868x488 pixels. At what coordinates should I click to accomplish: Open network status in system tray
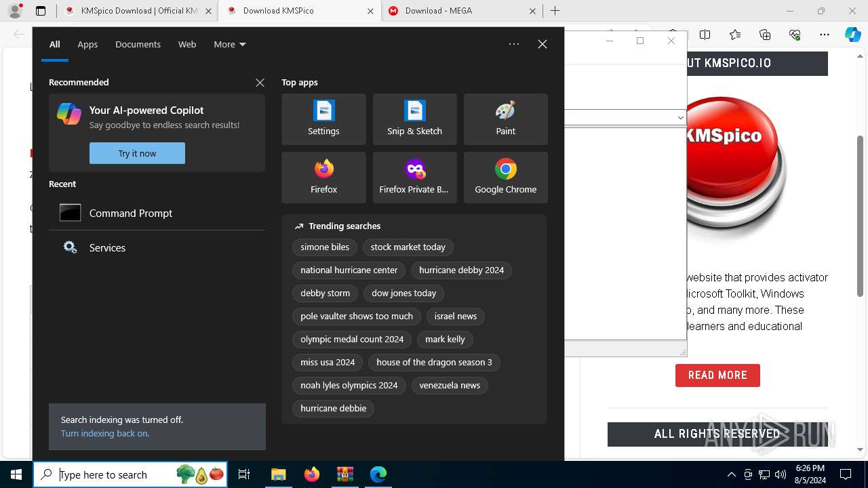pos(764,474)
